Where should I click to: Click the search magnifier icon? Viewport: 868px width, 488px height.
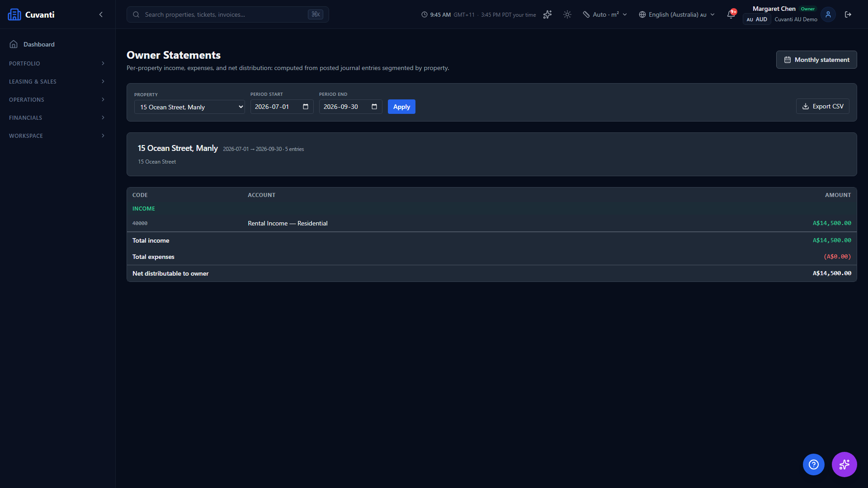coord(136,14)
